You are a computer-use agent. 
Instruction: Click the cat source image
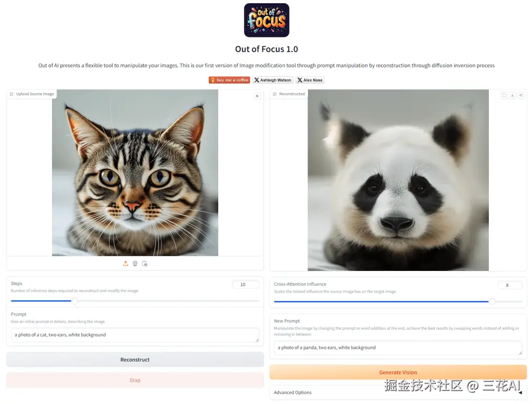click(135, 173)
